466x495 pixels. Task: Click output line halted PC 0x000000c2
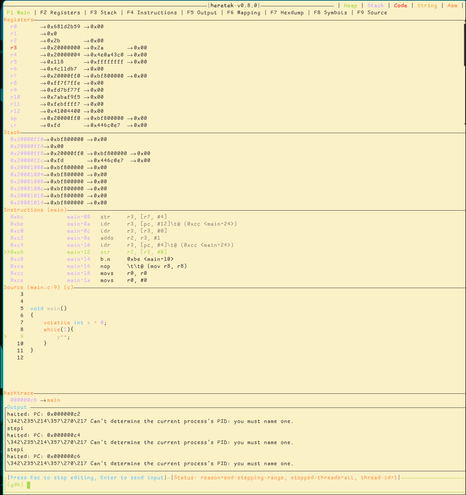coord(43,414)
